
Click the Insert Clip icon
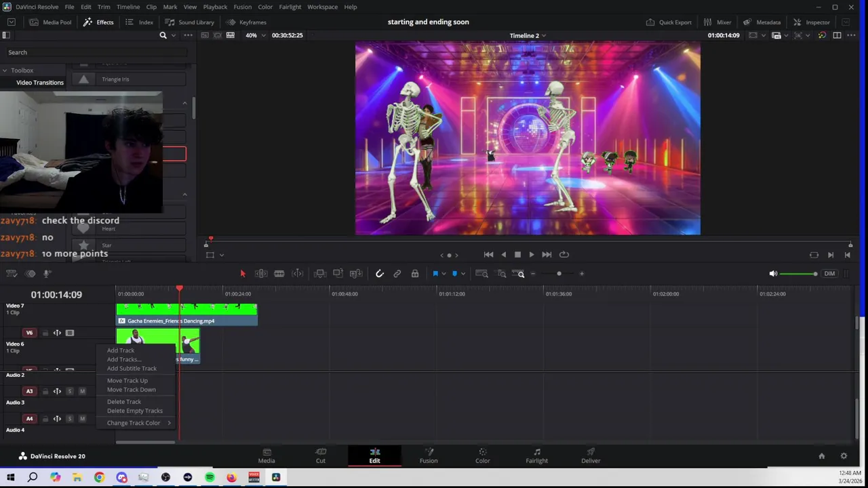coord(320,274)
